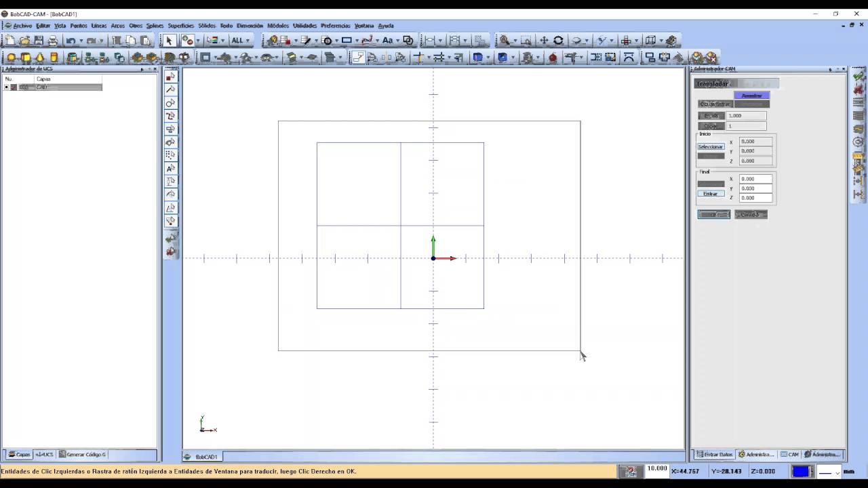The height and width of the screenshot is (488, 868).
Task: Toggle the Arrastrar mode button
Action: click(x=751, y=96)
